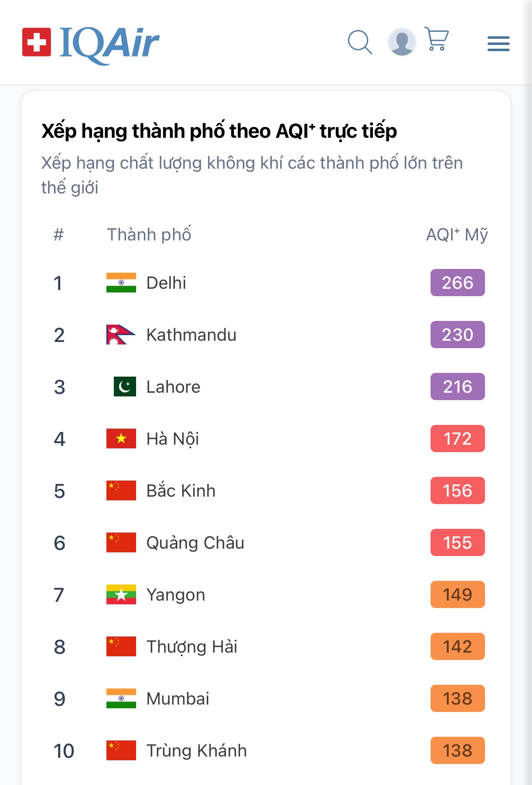The width and height of the screenshot is (532, 785).
Task: Select Quảng Châu from the list
Action: pyautogui.click(x=195, y=543)
